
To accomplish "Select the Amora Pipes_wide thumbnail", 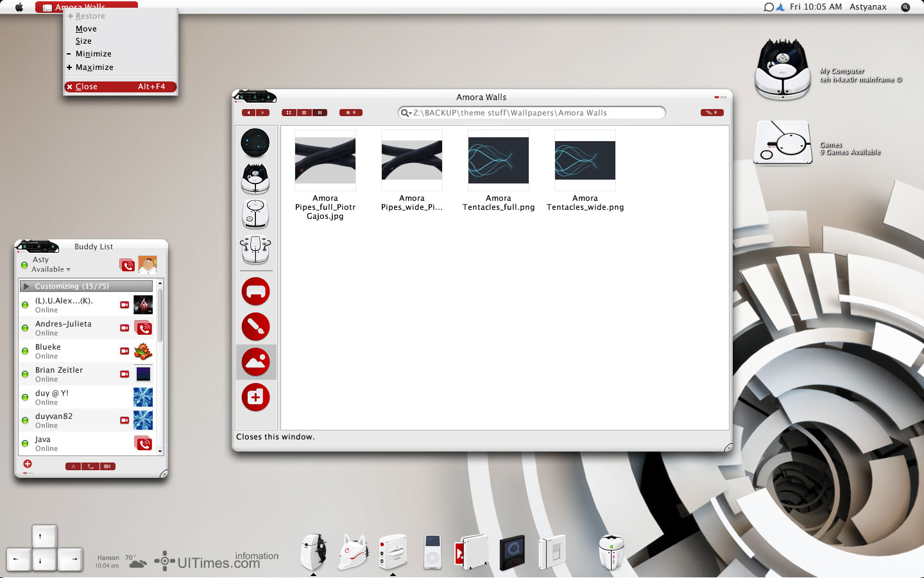I will (x=412, y=160).
